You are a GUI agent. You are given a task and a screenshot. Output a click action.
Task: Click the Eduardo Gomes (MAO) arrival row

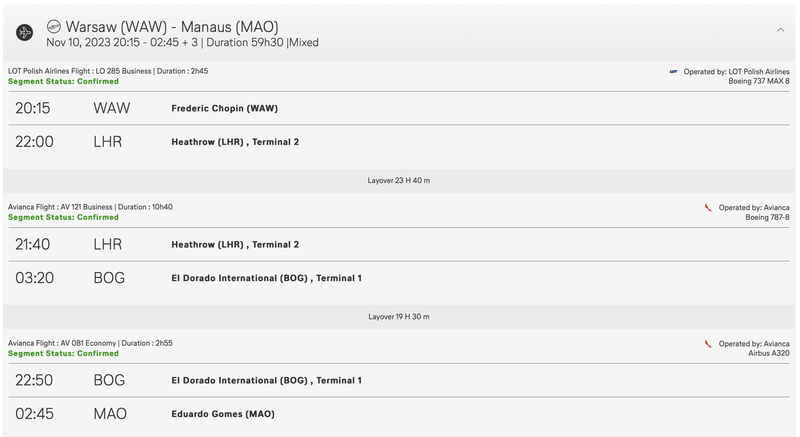pos(399,414)
